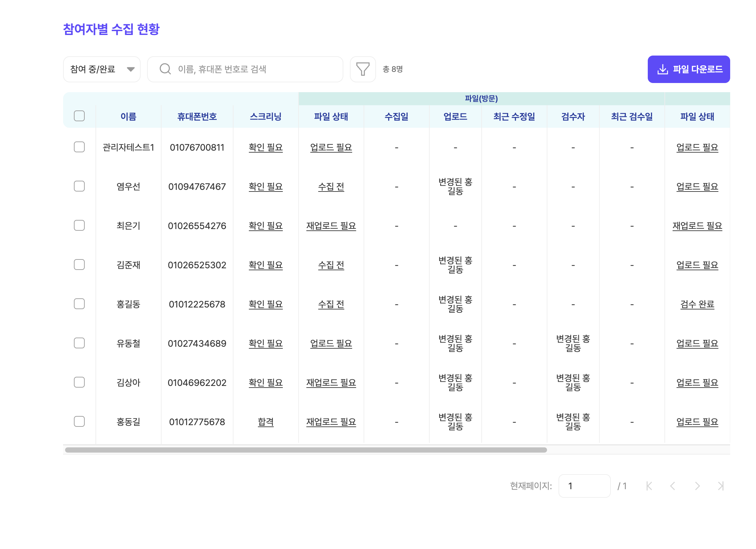Go to last page arrow
The image size is (756, 549).
(x=721, y=486)
